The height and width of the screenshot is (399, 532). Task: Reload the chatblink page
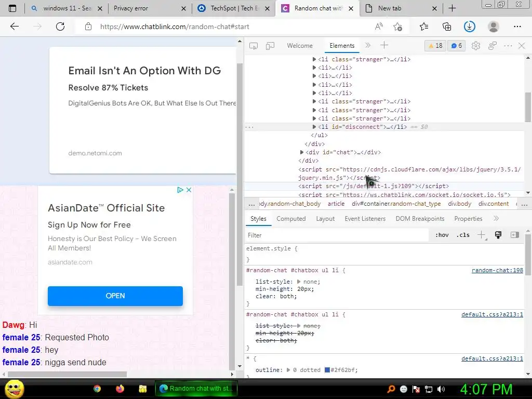(x=60, y=26)
